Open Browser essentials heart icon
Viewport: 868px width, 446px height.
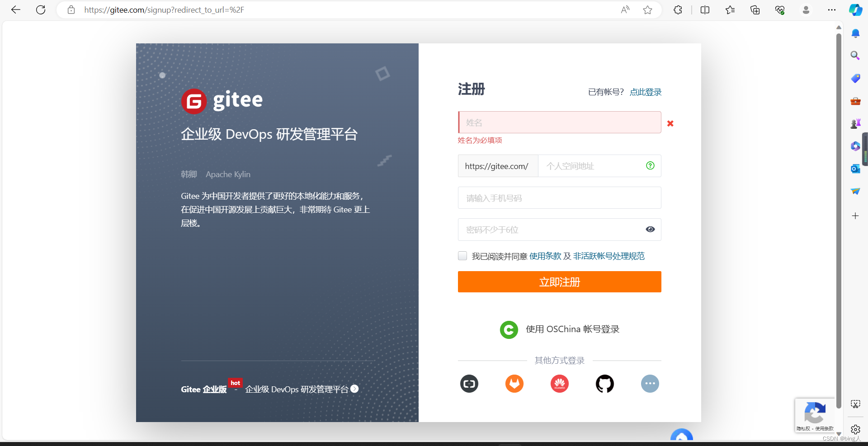[780, 9]
